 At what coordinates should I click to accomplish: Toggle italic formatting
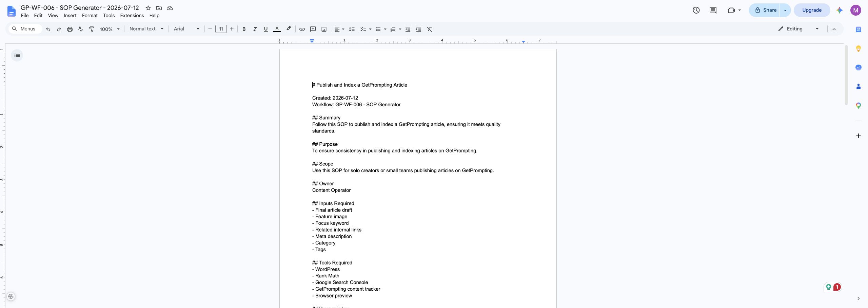[255, 29]
